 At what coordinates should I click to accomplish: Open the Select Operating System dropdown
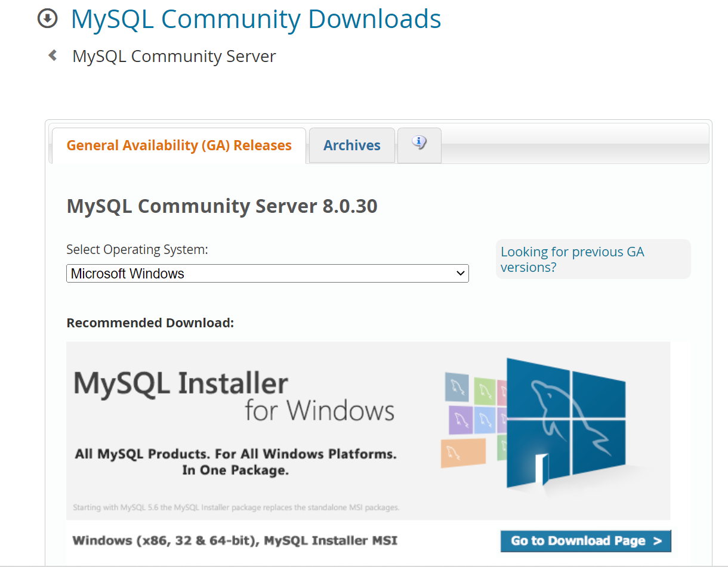pyautogui.click(x=267, y=274)
